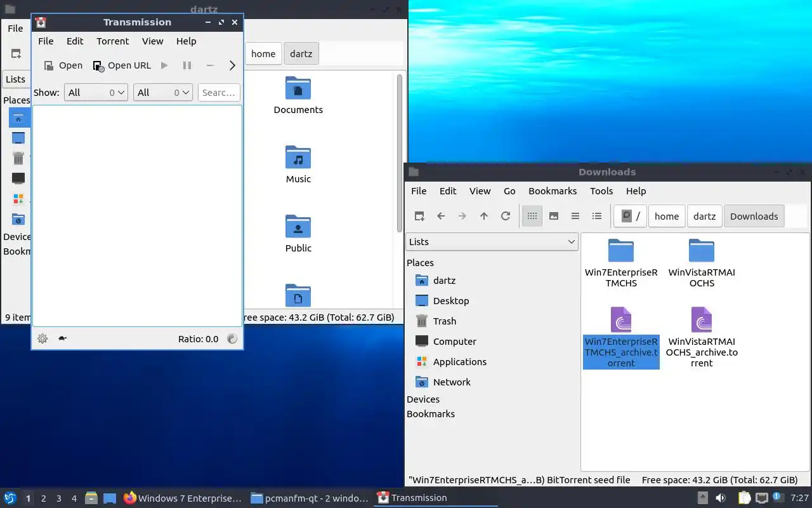Open File menu in Downloads window

coord(419,191)
